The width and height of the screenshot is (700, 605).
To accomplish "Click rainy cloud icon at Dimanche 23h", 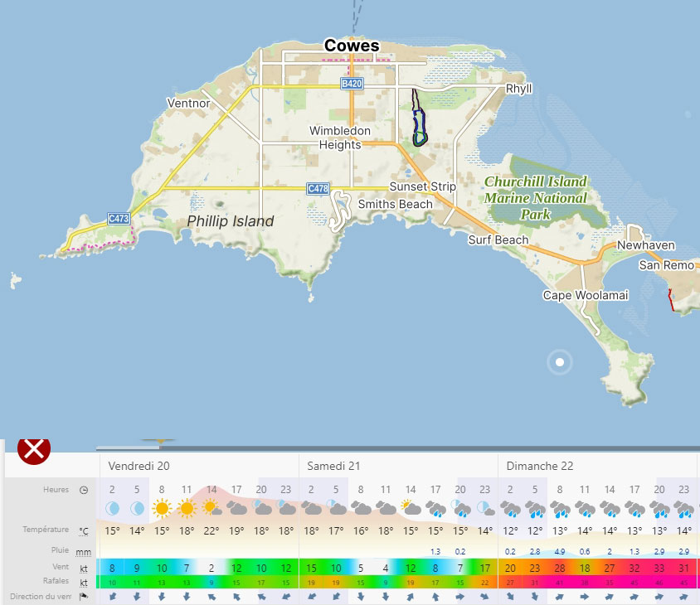I will coord(684,507).
